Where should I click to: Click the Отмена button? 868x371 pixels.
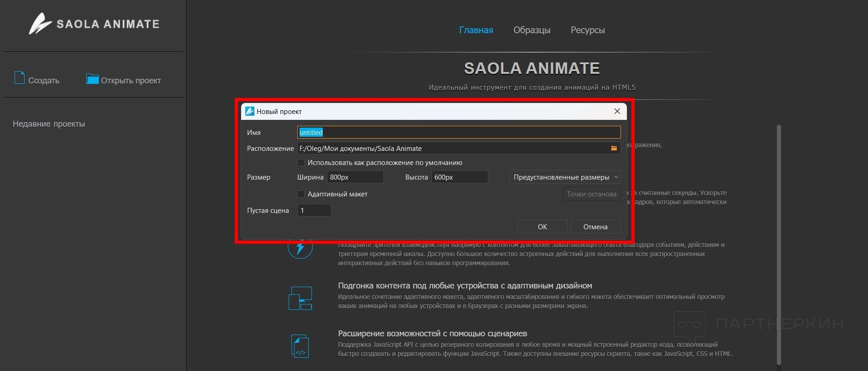click(595, 227)
